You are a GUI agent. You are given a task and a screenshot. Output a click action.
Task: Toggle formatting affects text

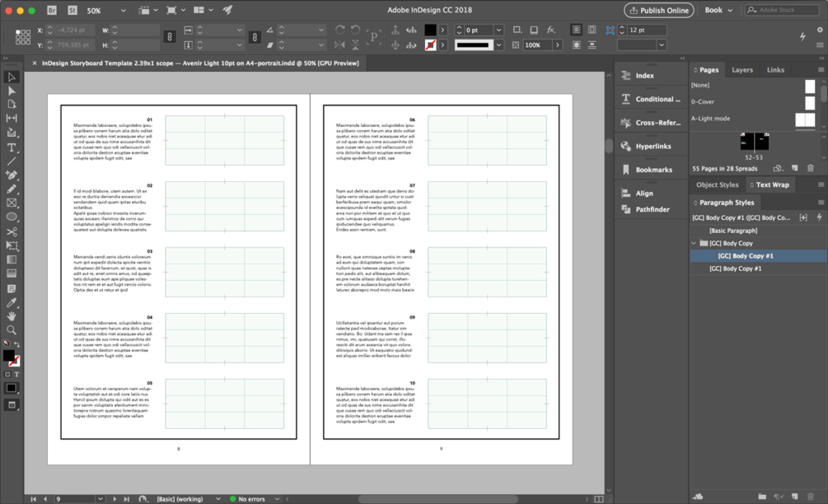pyautogui.click(x=16, y=374)
